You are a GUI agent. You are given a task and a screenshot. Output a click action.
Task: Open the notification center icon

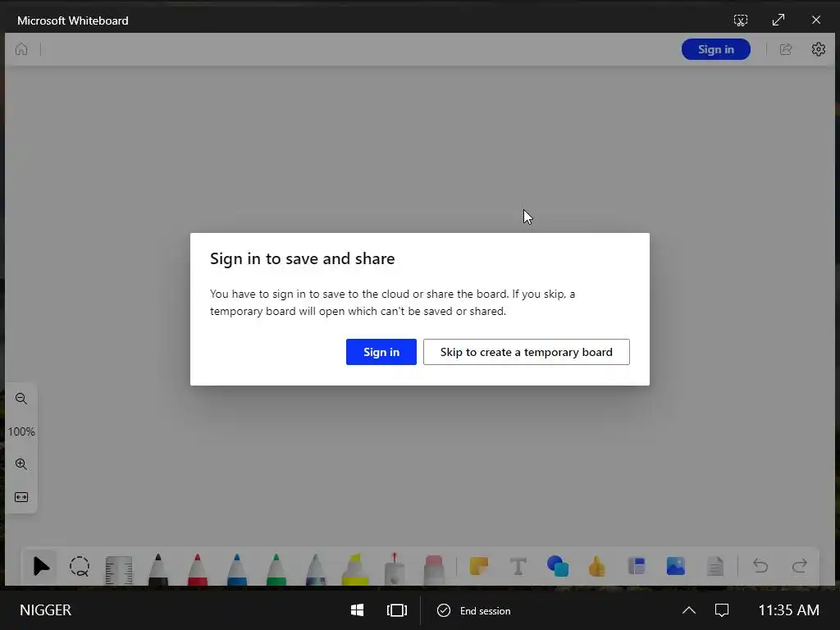click(722, 610)
